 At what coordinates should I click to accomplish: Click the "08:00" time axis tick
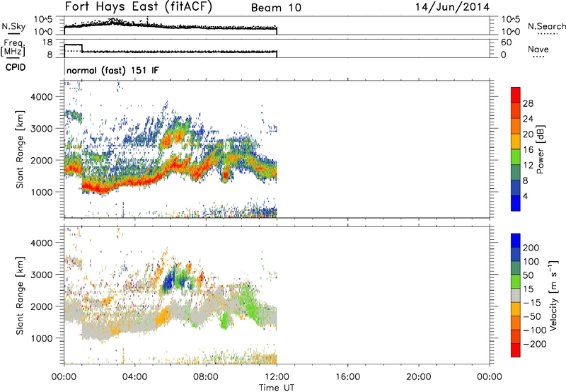[206, 377]
